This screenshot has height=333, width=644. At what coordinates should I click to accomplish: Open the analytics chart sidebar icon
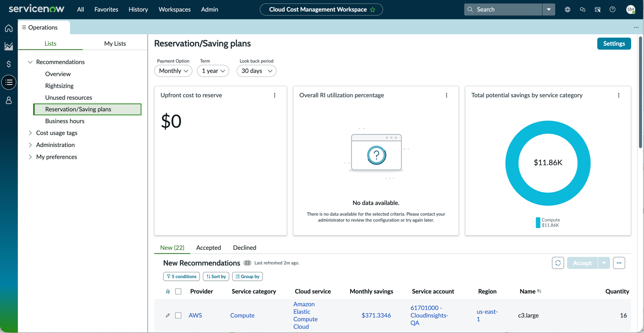pos(8,46)
